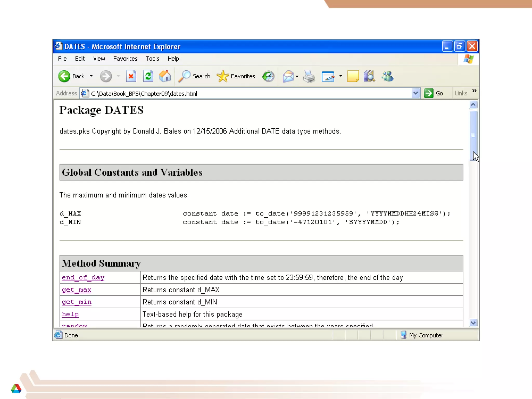Screen dimensions: 532x399
Task: Open the yellow Discuss note icon
Action: tap(353, 76)
